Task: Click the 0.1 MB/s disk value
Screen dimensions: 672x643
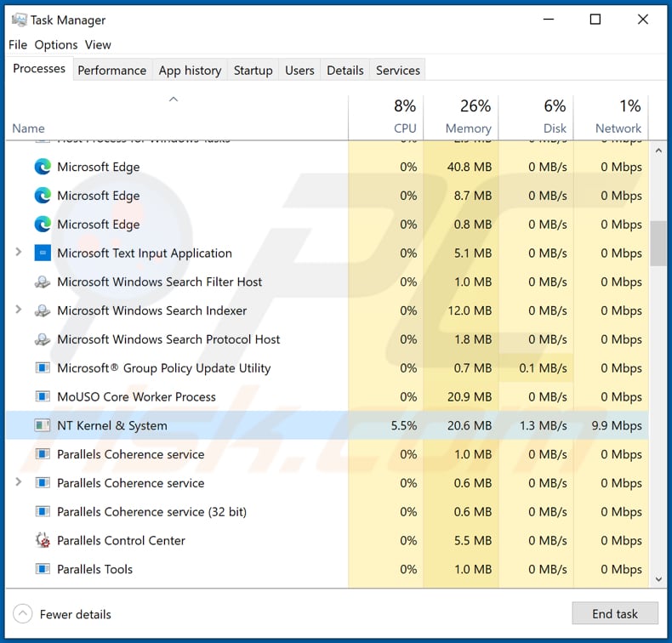Action: pyautogui.click(x=543, y=368)
